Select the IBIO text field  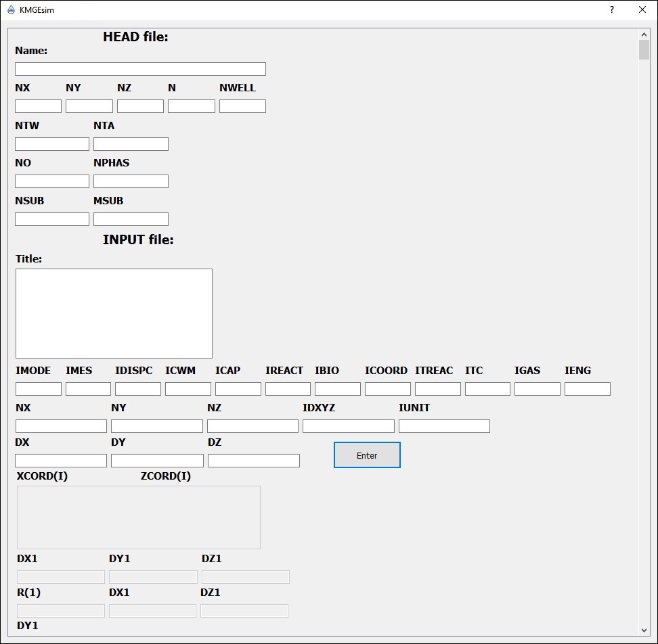[x=338, y=389]
